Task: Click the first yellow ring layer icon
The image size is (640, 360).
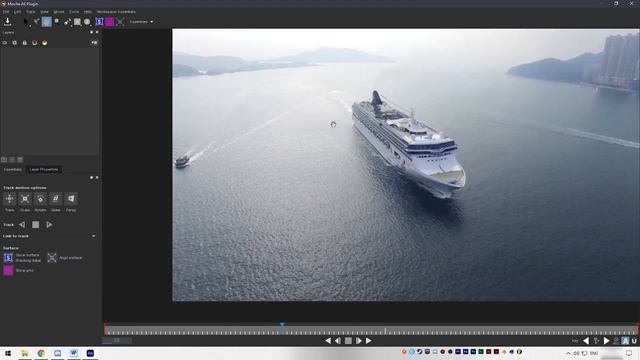Action: (35, 43)
